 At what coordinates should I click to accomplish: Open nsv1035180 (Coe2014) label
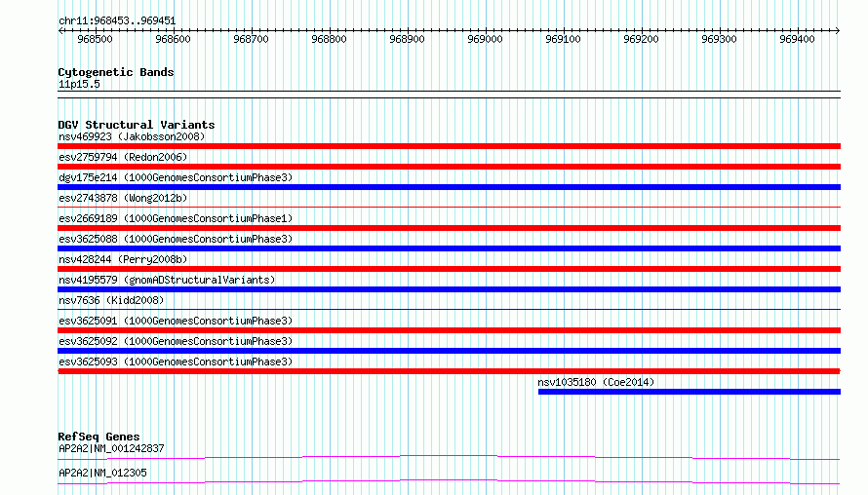[596, 382]
